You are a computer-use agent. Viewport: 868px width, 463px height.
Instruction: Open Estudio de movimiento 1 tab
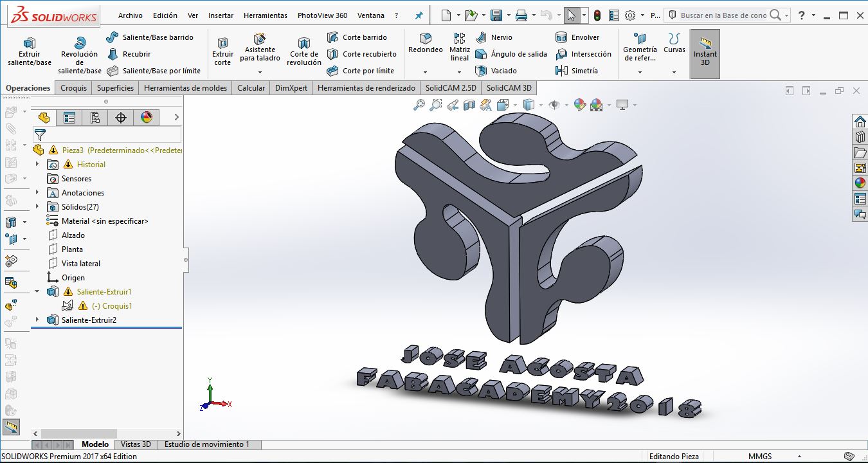tap(207, 444)
